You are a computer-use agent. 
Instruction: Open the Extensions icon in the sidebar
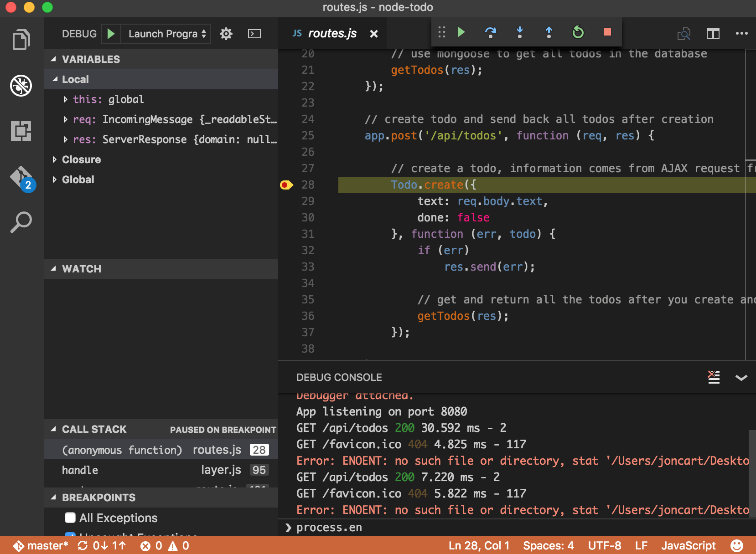21,131
